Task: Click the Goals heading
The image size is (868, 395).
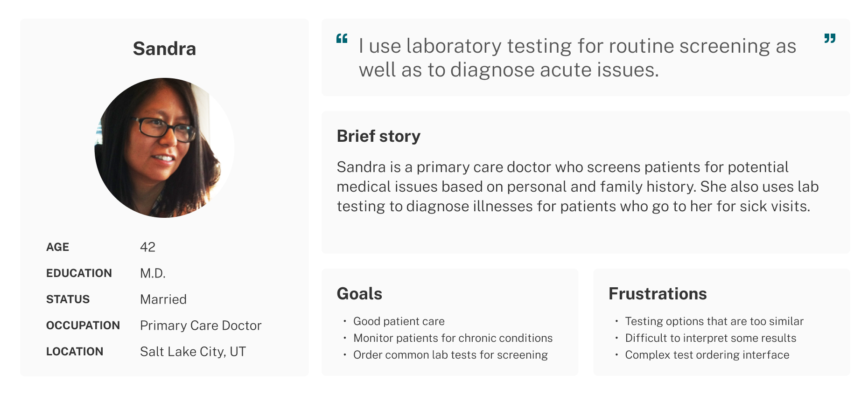Action: (359, 294)
